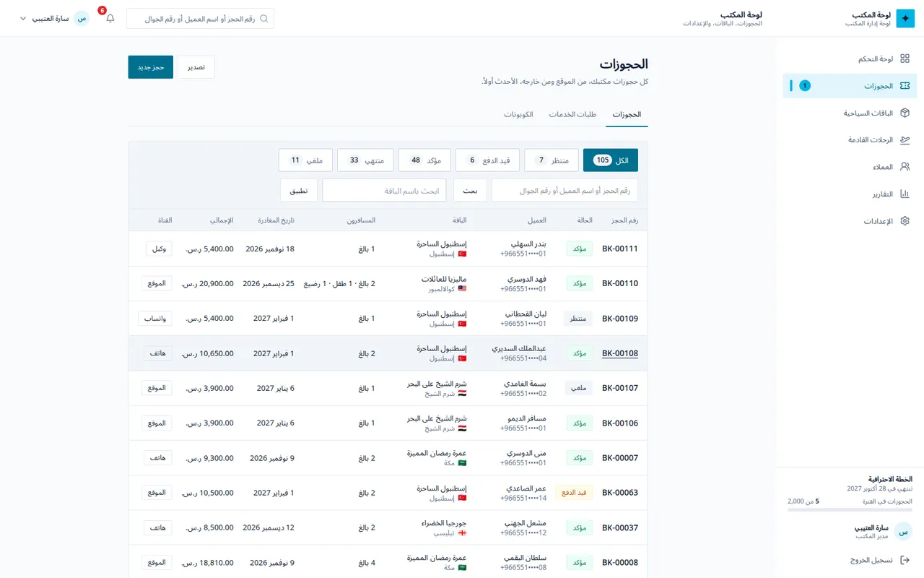The width and height of the screenshot is (924, 578).
Task: Select the الحجوزات tab
Action: pos(627,115)
